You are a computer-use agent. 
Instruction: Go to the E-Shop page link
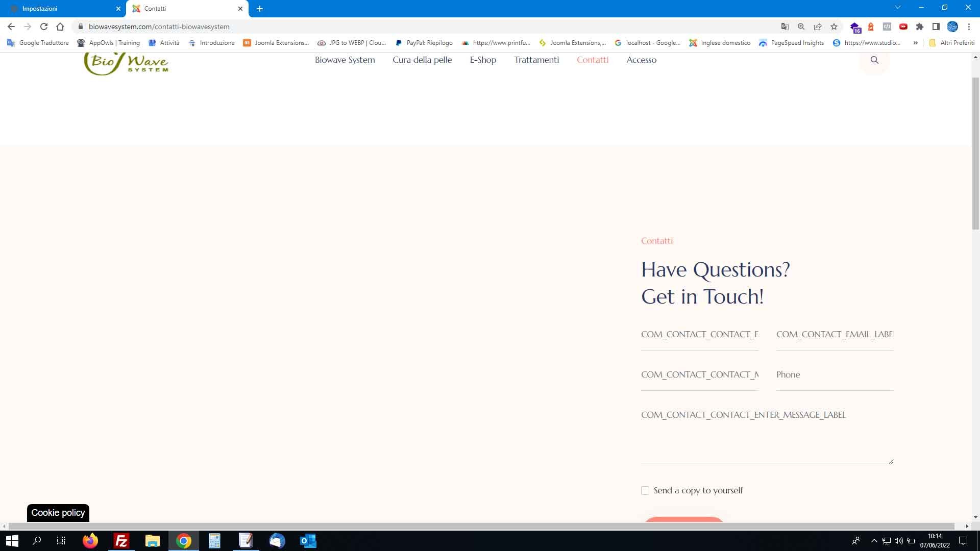point(483,60)
